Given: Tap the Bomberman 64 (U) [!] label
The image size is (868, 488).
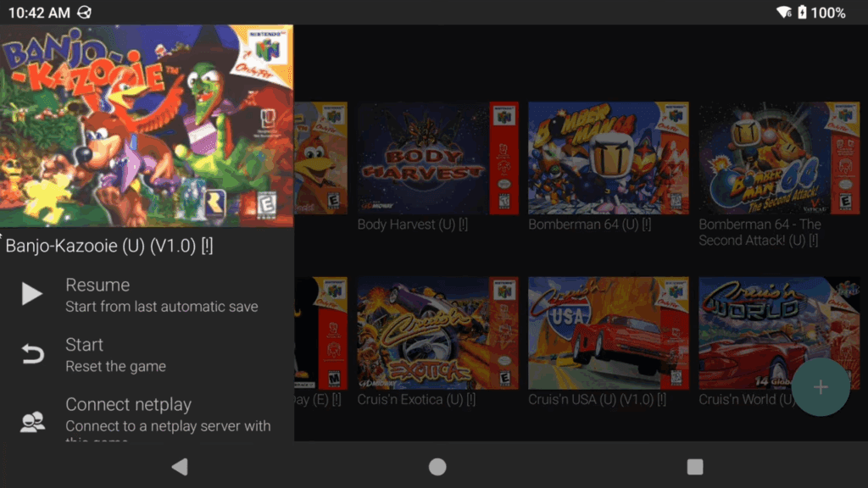Looking at the screenshot, I should pyautogui.click(x=590, y=225).
